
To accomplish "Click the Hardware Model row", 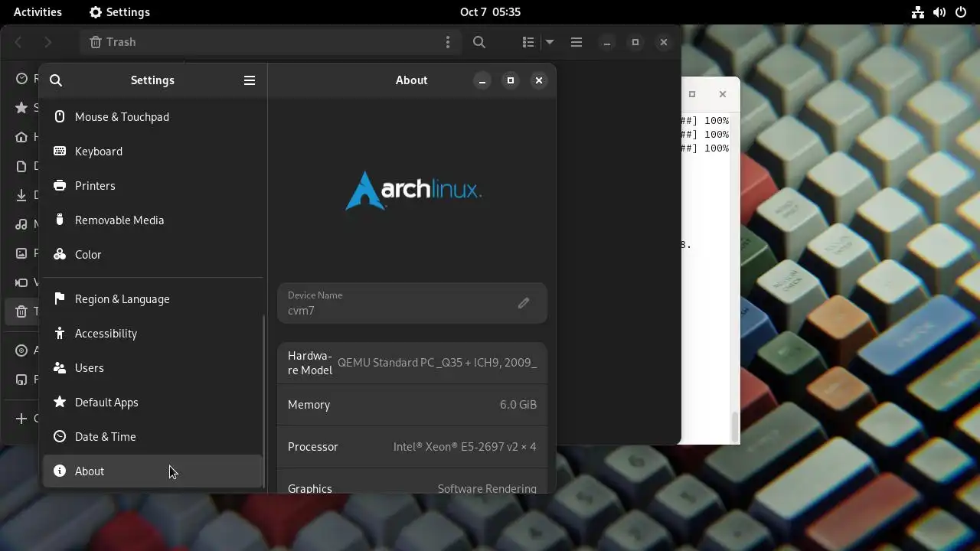I will pos(412,363).
